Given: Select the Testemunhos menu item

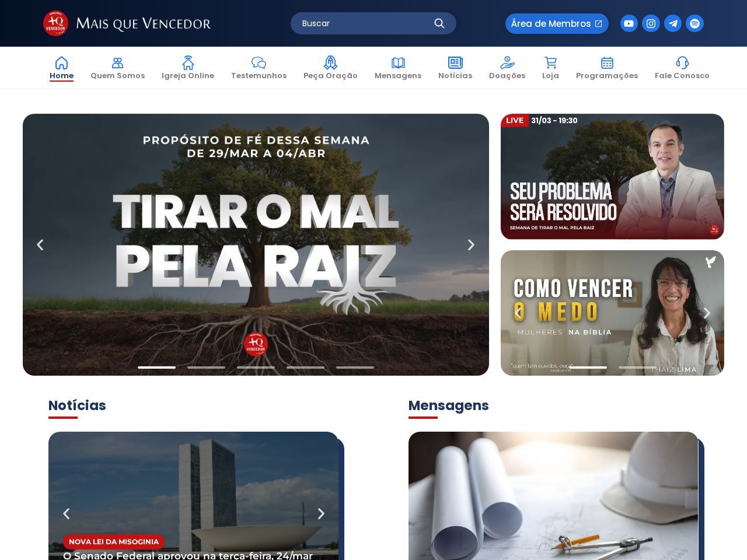Looking at the screenshot, I should 259,68.
